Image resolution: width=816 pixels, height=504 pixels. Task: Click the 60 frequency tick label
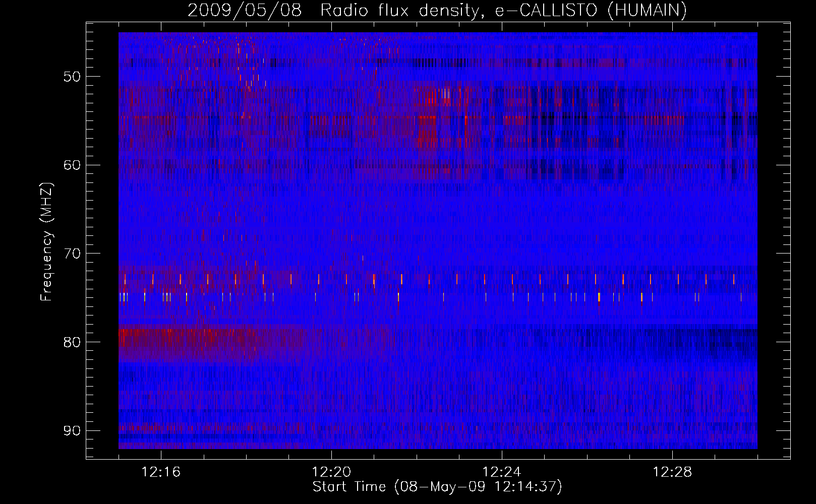(x=72, y=165)
